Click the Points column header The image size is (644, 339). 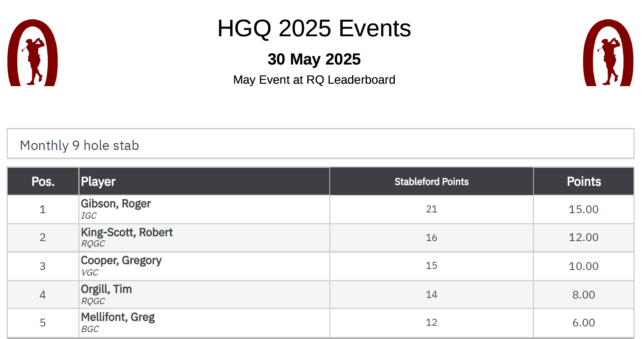point(584,182)
